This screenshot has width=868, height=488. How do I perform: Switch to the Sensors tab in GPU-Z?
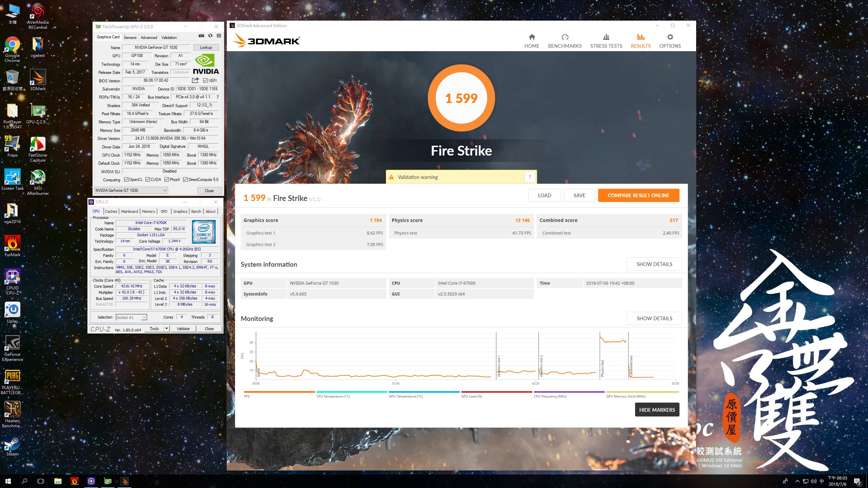click(130, 38)
